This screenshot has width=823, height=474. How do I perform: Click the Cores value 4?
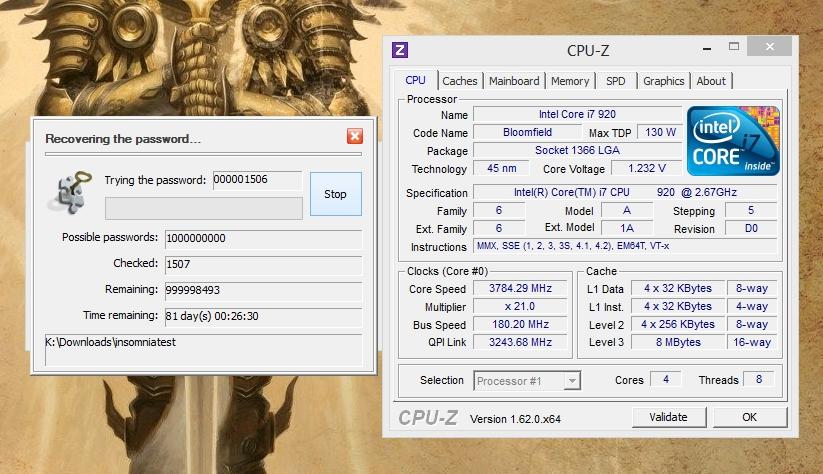[666, 379]
